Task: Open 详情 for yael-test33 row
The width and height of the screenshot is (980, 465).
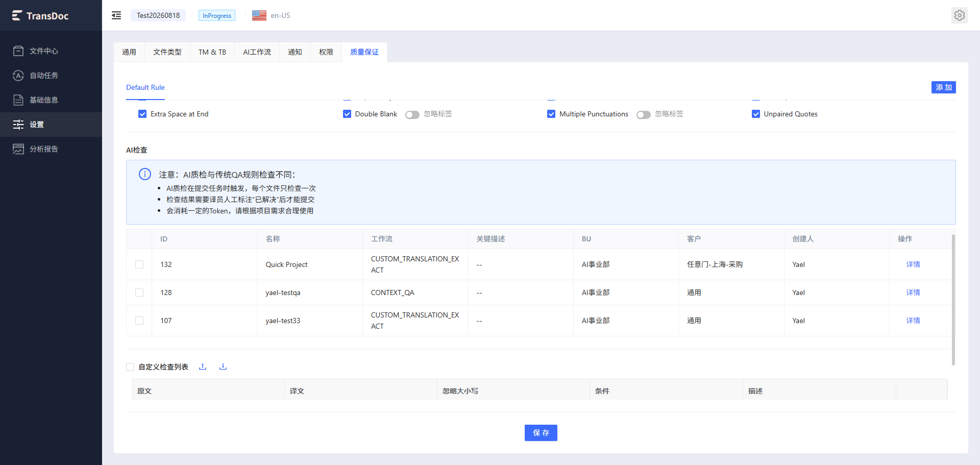Action: 913,321
